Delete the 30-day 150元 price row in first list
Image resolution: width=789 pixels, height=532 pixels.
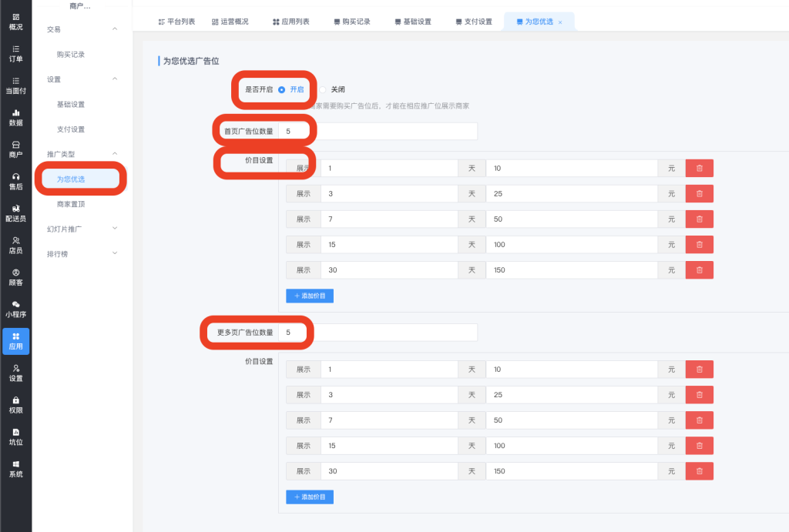coord(699,270)
